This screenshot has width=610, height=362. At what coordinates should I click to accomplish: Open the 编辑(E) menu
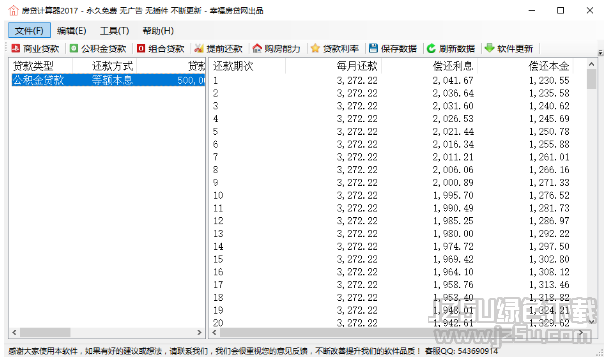(72, 30)
